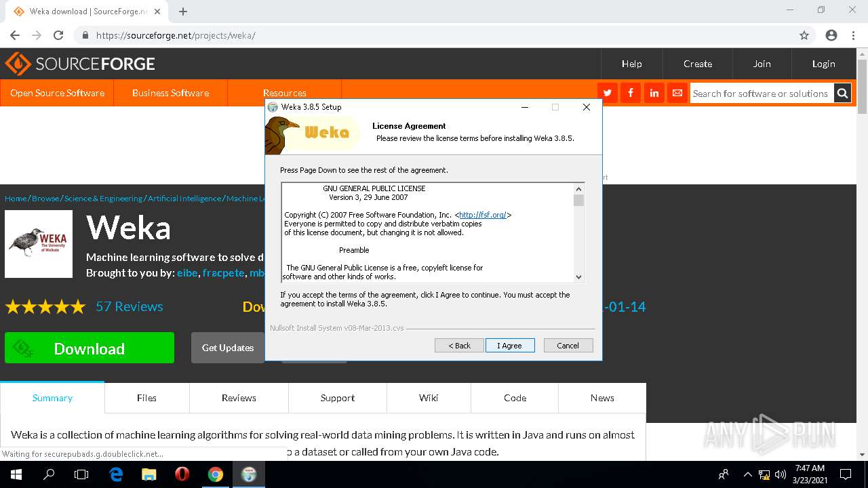Launch Microsoft Edge from taskbar

point(116,474)
